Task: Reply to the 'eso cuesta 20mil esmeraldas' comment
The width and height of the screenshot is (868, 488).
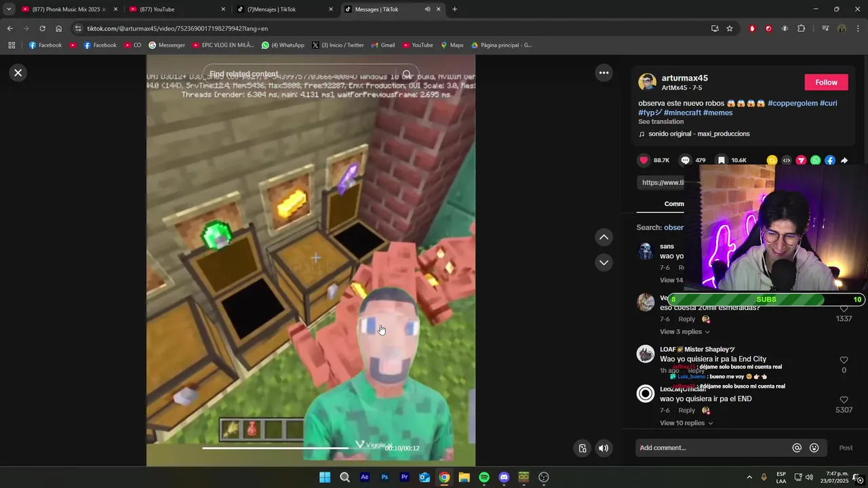Action: 687,319
